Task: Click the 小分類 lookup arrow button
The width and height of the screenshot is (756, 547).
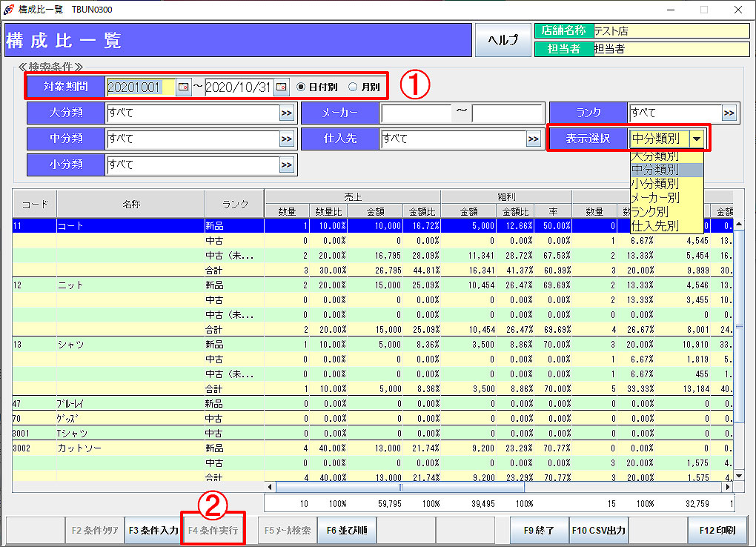Action: (x=286, y=165)
